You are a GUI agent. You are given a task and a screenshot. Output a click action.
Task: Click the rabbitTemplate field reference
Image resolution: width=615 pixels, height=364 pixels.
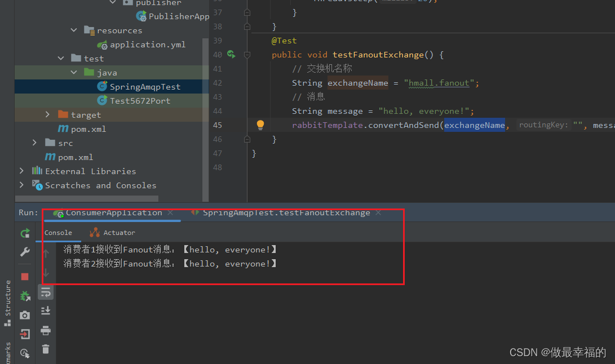coord(327,125)
